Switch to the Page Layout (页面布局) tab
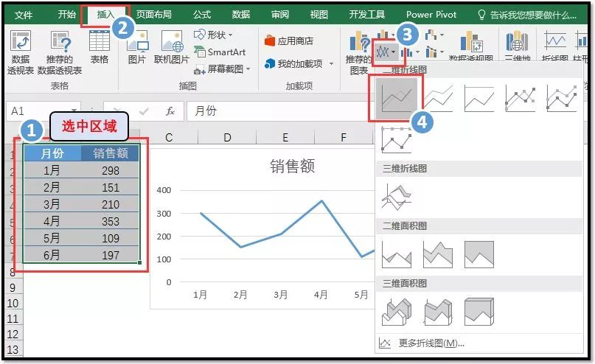Image resolution: width=595 pixels, height=364 pixels. [x=154, y=15]
